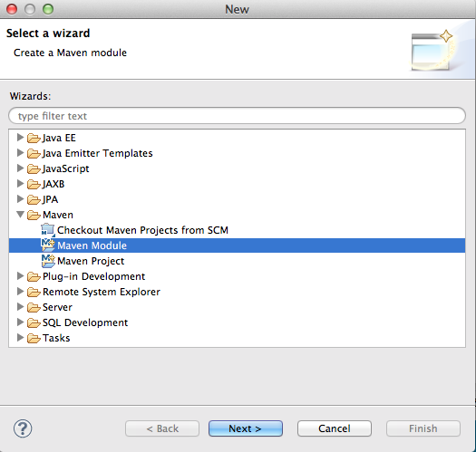The height and width of the screenshot is (452, 476).
Task: Expand the SQL Development category
Action: (x=20, y=322)
